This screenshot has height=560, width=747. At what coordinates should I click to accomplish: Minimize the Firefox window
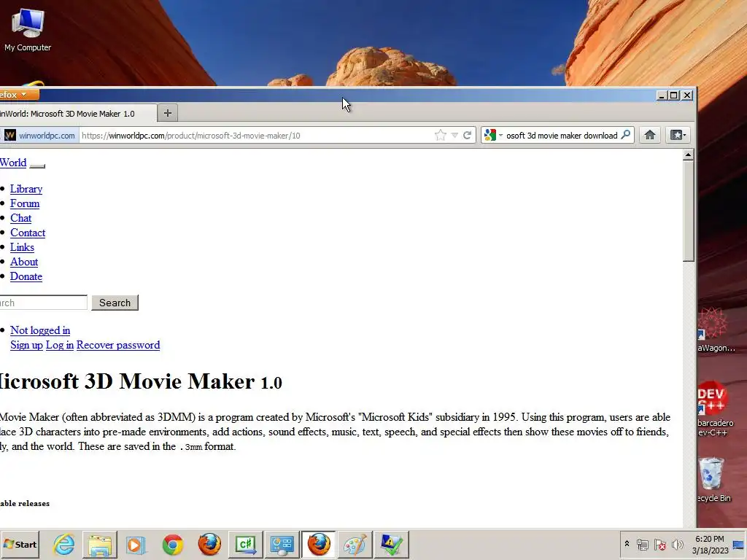pyautogui.click(x=661, y=96)
